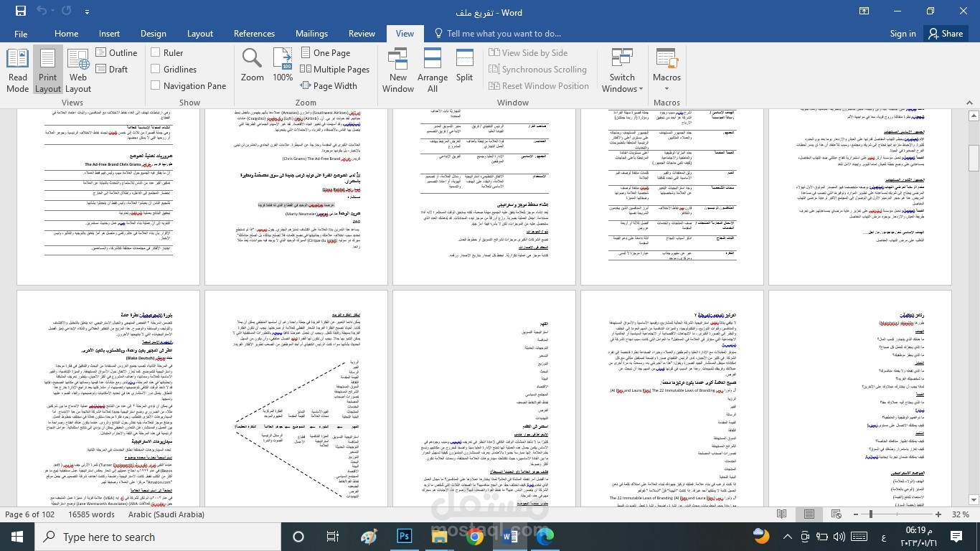Switch to the Review tab

click(x=362, y=34)
